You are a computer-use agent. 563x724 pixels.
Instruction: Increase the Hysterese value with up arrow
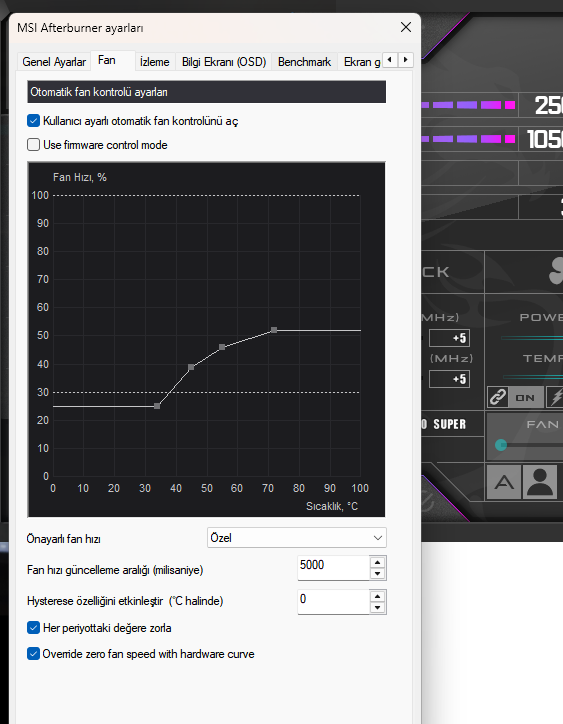[377, 597]
